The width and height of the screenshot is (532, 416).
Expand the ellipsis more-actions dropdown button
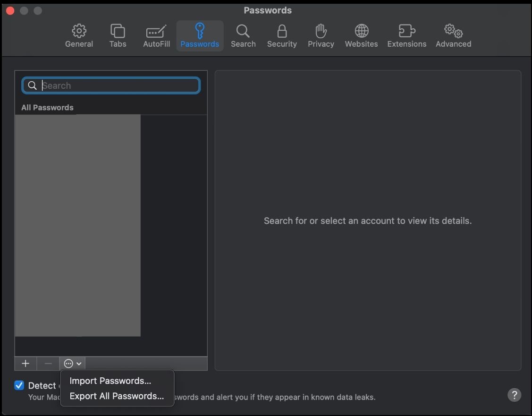(73, 364)
